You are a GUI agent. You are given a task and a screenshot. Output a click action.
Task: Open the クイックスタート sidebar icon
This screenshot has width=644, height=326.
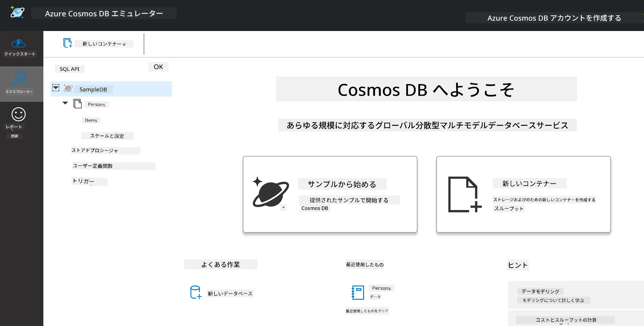[19, 43]
